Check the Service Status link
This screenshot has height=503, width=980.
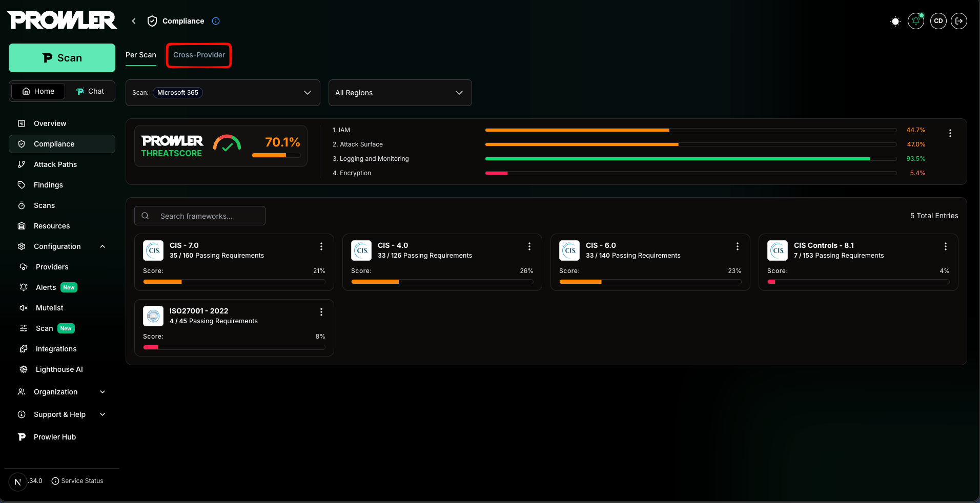click(77, 481)
